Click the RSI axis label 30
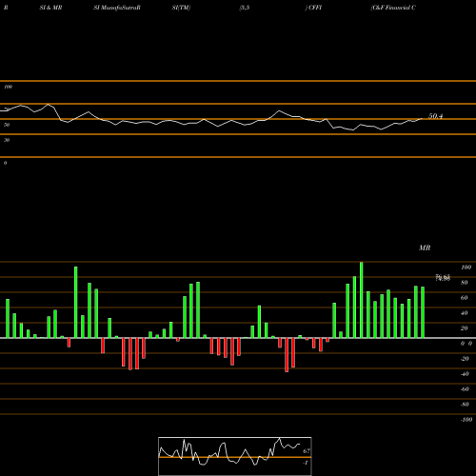The image size is (476, 476). (x=7, y=140)
